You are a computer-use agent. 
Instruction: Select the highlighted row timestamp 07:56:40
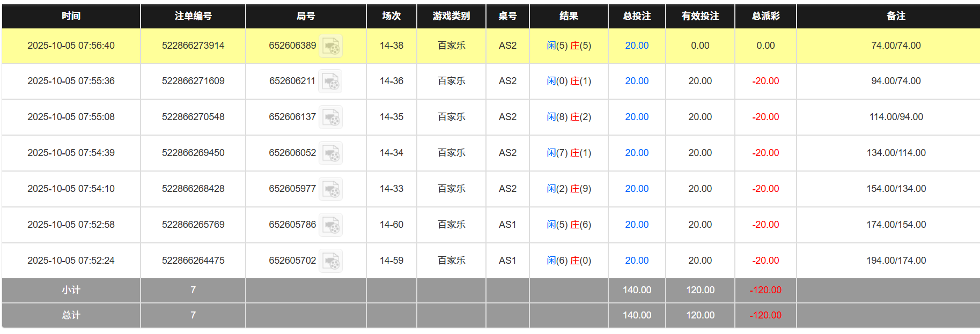71,46
